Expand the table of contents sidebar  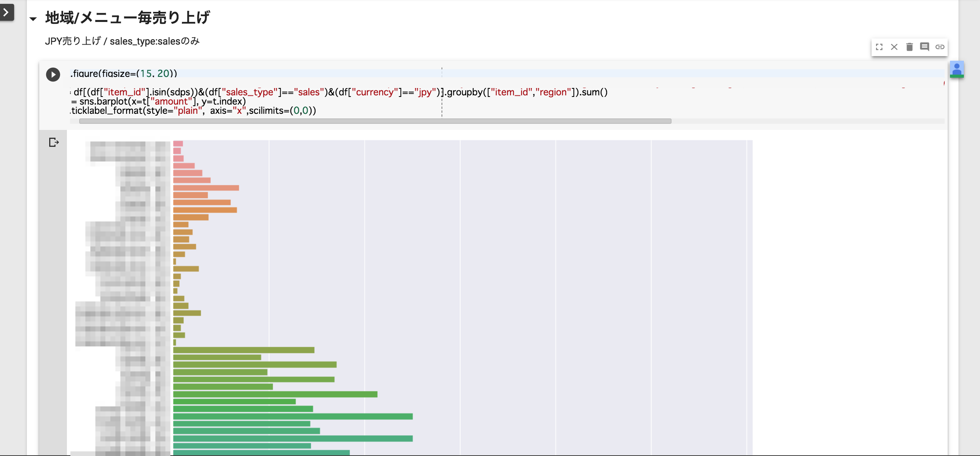[x=6, y=13]
